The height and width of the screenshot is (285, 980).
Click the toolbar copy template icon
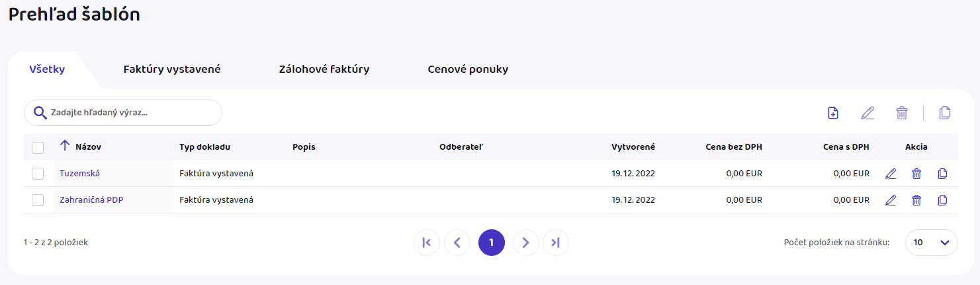pyautogui.click(x=945, y=113)
